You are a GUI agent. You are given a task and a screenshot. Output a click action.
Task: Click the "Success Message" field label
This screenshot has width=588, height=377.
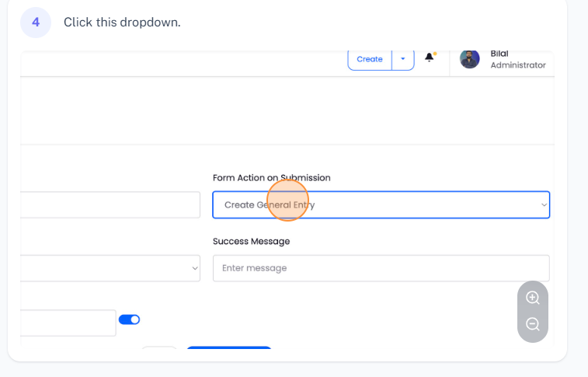pos(251,242)
